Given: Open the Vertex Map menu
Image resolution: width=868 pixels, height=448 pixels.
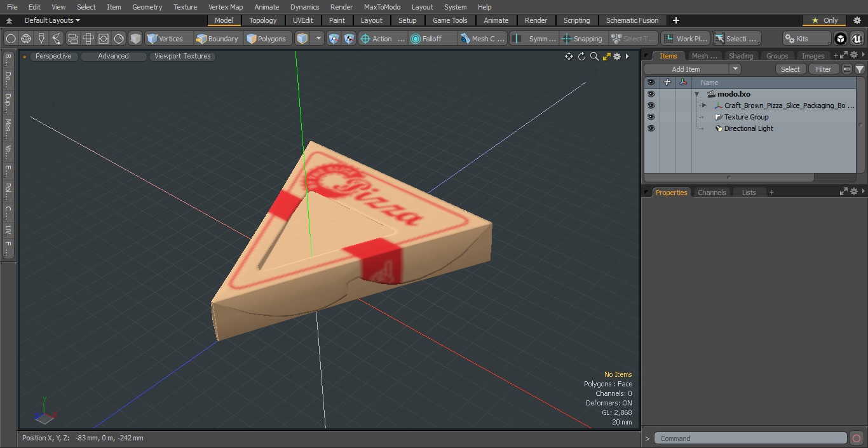Looking at the screenshot, I should pyautogui.click(x=226, y=7).
